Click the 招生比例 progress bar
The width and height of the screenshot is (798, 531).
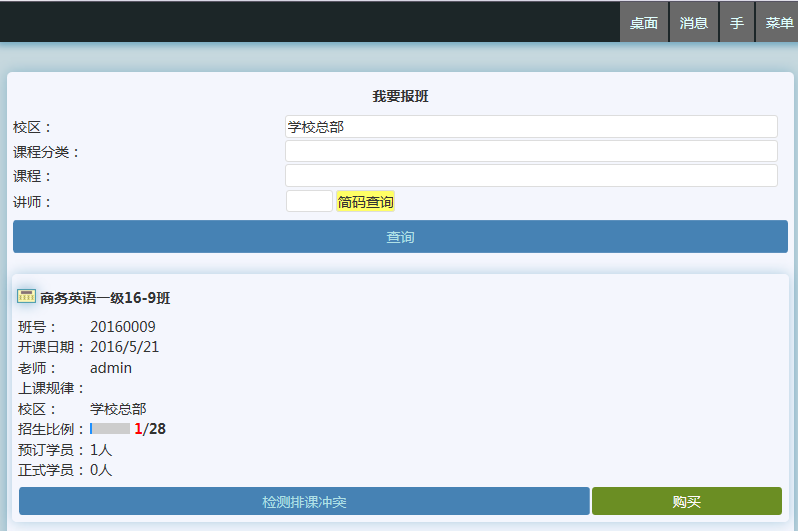pos(110,429)
